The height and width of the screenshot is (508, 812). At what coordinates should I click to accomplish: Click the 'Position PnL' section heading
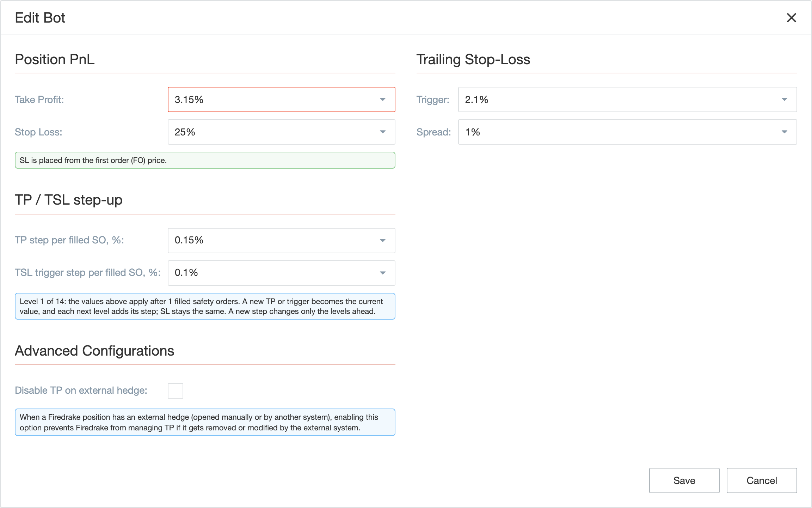click(55, 59)
